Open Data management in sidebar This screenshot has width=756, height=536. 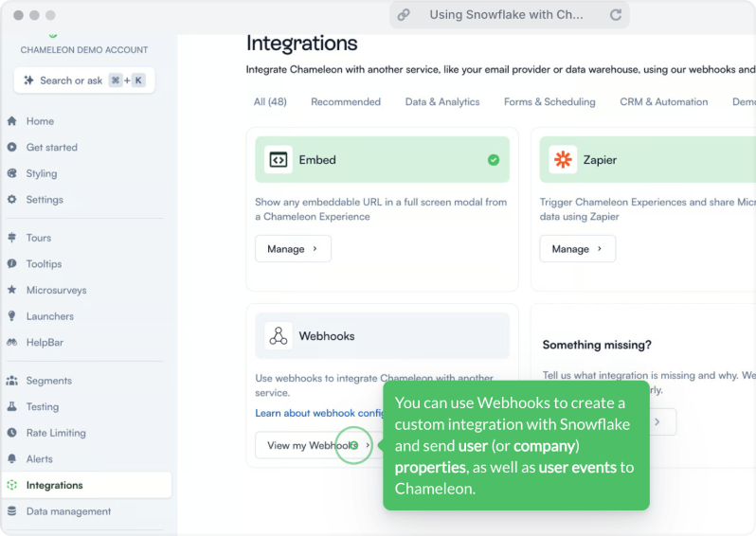pos(68,511)
